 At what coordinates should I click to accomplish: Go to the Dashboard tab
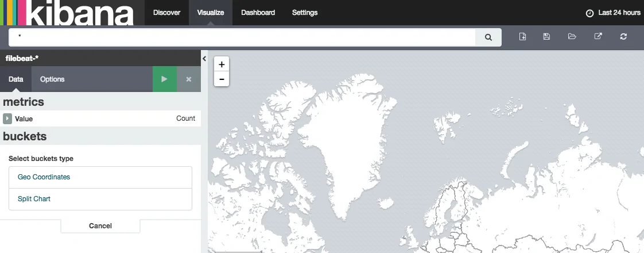point(258,13)
